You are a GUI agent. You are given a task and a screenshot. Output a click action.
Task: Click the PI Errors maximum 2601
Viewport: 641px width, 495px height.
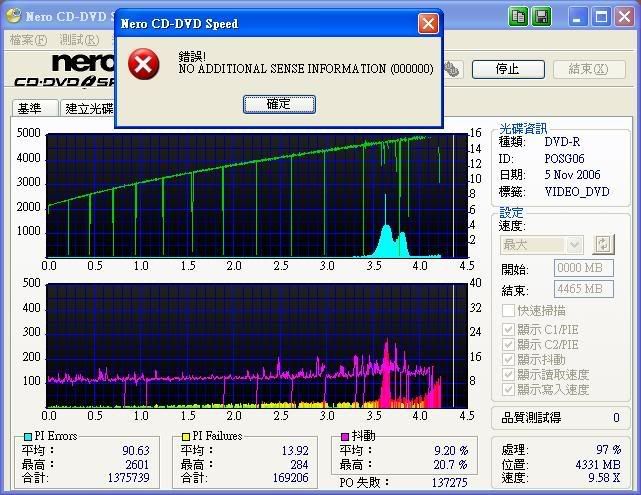coord(137,465)
